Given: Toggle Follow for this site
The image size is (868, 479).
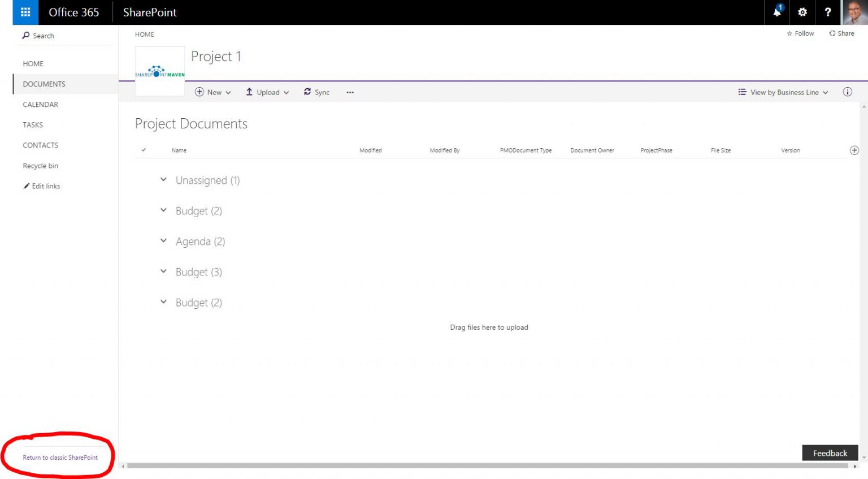Looking at the screenshot, I should coord(800,33).
